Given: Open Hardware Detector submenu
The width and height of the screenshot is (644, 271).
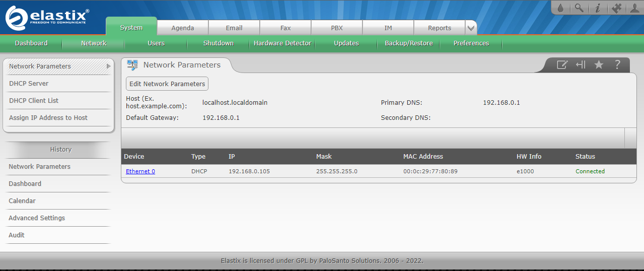Looking at the screenshot, I should (282, 43).
